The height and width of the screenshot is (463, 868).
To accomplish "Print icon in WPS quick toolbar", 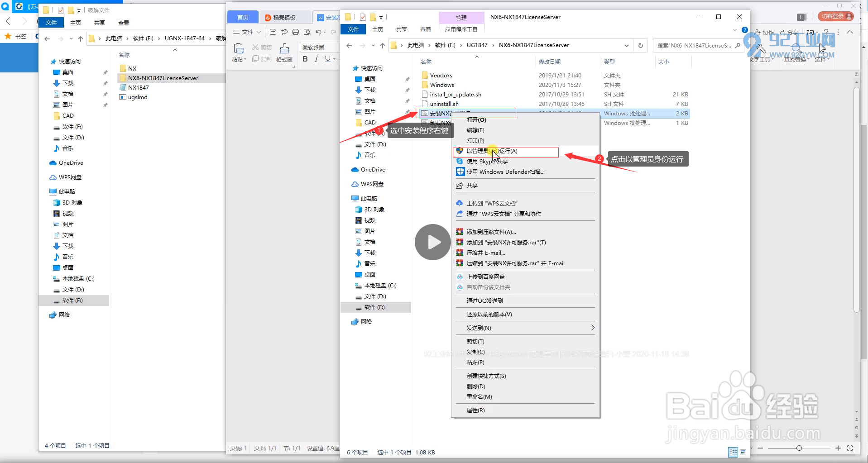I will click(296, 32).
